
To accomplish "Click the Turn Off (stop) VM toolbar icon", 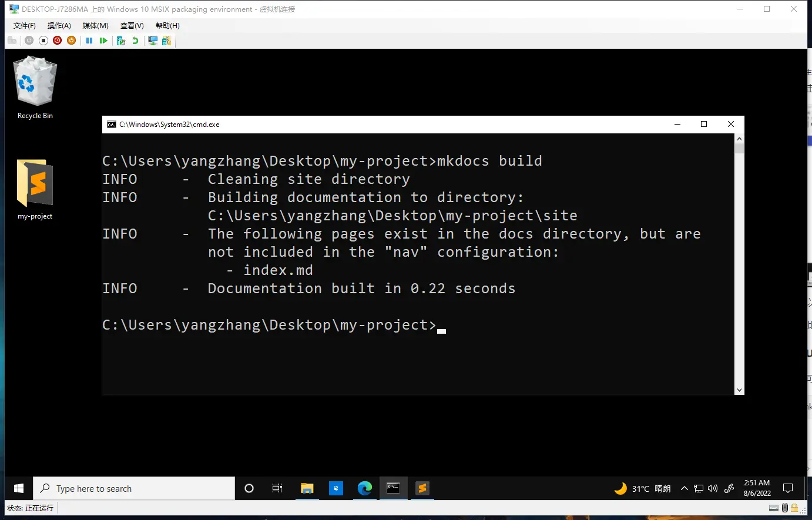I will pyautogui.click(x=43, y=41).
